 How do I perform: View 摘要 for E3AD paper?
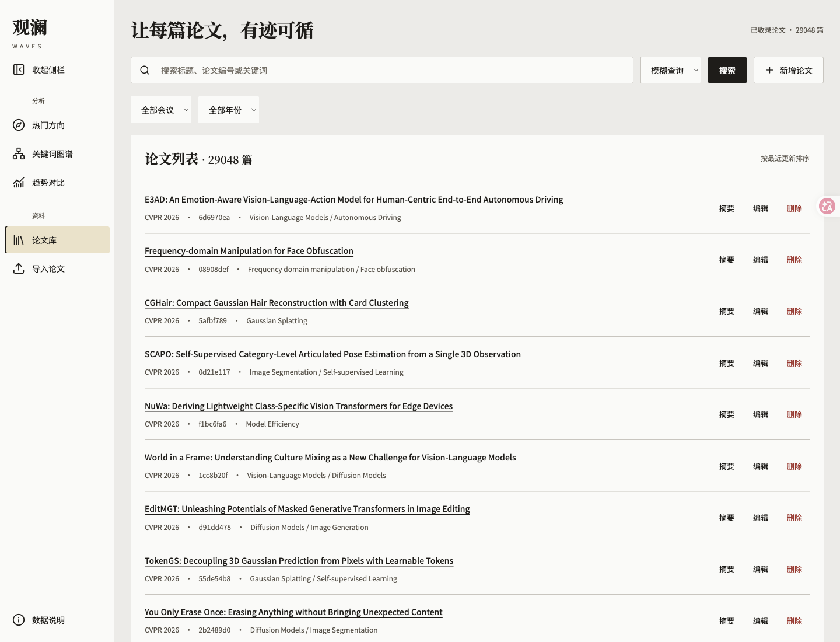(727, 208)
